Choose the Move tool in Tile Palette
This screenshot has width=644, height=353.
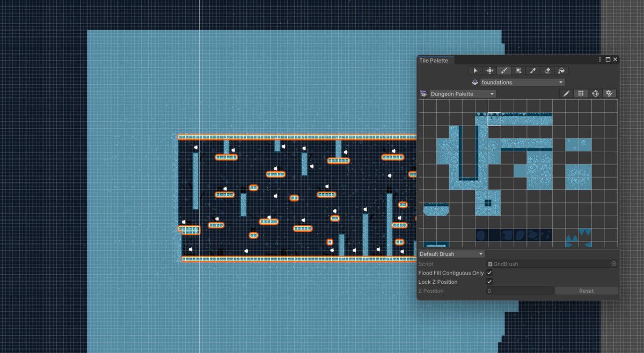tap(489, 70)
